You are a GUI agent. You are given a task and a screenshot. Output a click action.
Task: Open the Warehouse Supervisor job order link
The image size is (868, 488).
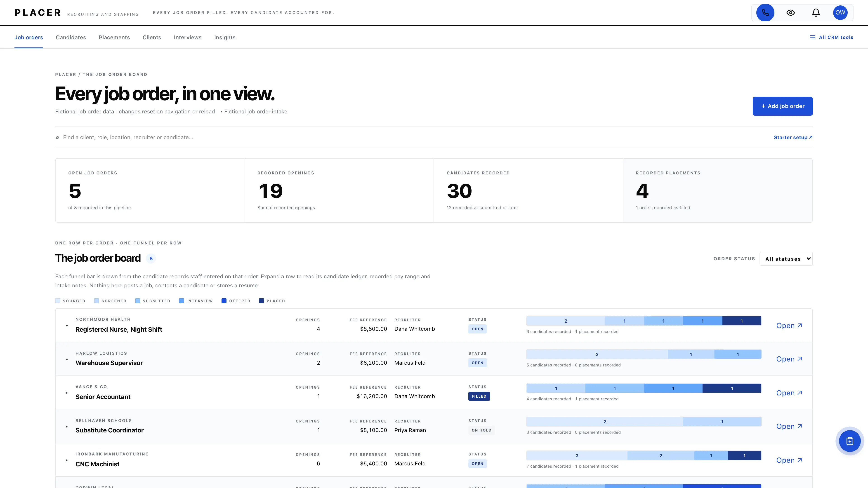click(789, 359)
